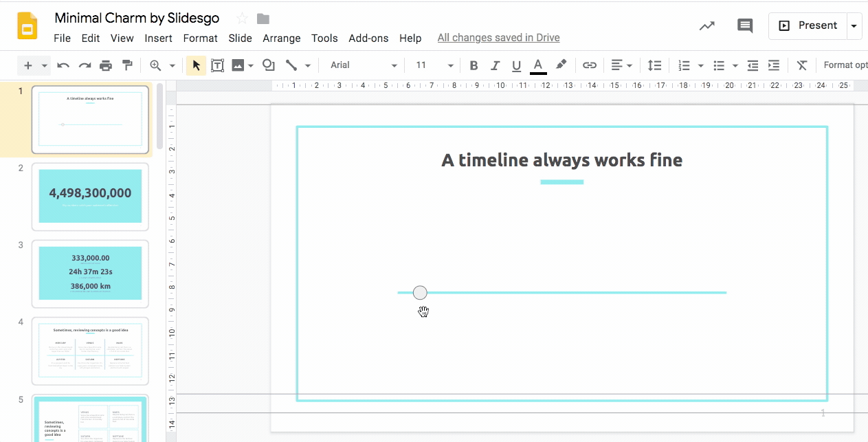Toggle italic formatting
This screenshot has height=442, width=868.
click(x=495, y=65)
